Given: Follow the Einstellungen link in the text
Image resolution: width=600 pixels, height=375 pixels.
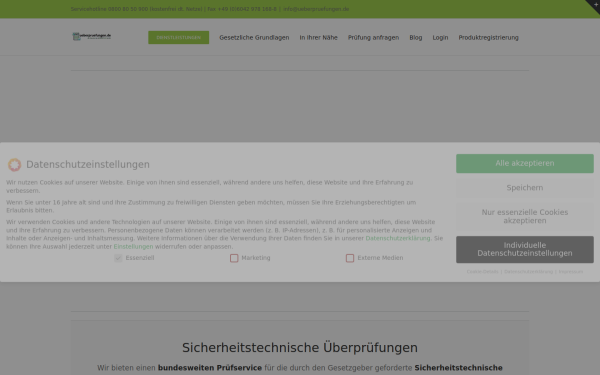Looking at the screenshot, I should 133,247.
